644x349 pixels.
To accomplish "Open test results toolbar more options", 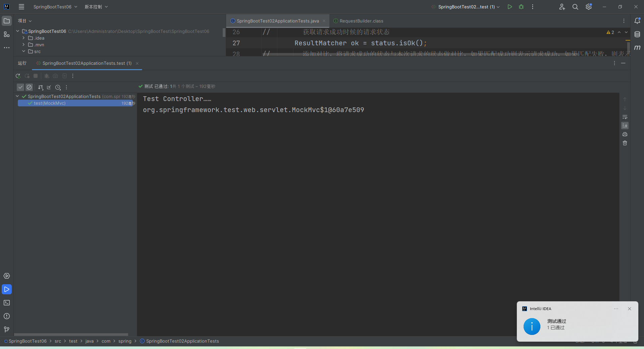I will [x=66, y=87].
